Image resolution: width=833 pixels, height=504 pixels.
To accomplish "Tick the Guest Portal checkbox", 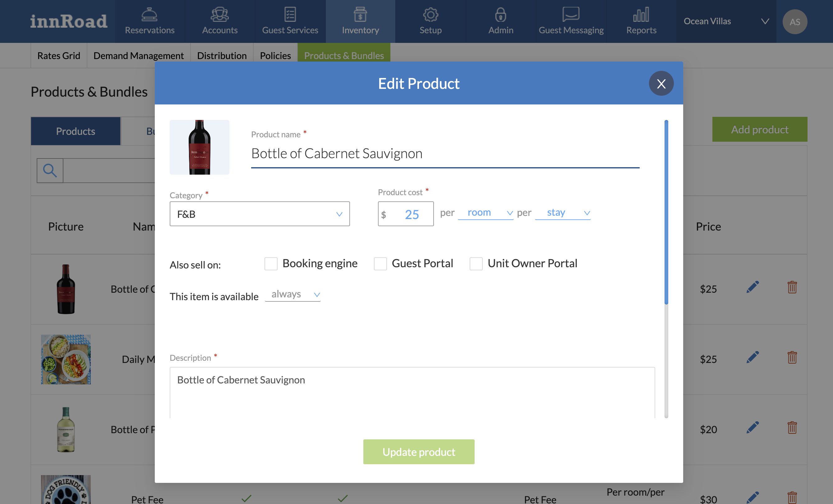I will [x=380, y=264].
